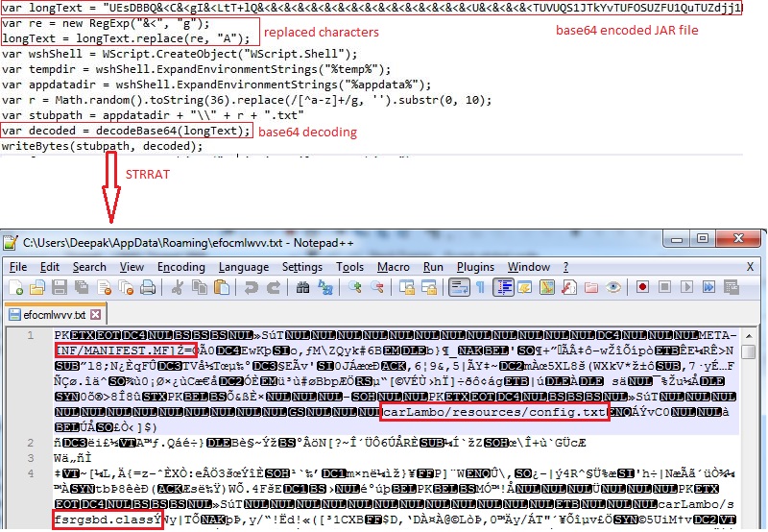Image resolution: width=768 pixels, height=532 pixels.
Task: Open the Language menu
Action: tap(244, 267)
